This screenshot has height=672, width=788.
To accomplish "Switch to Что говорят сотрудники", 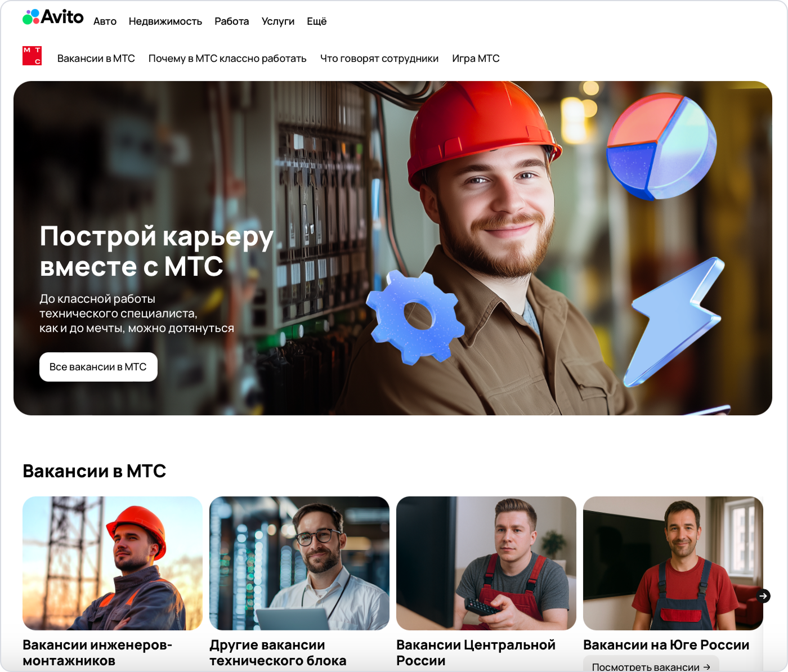I will 379,59.
